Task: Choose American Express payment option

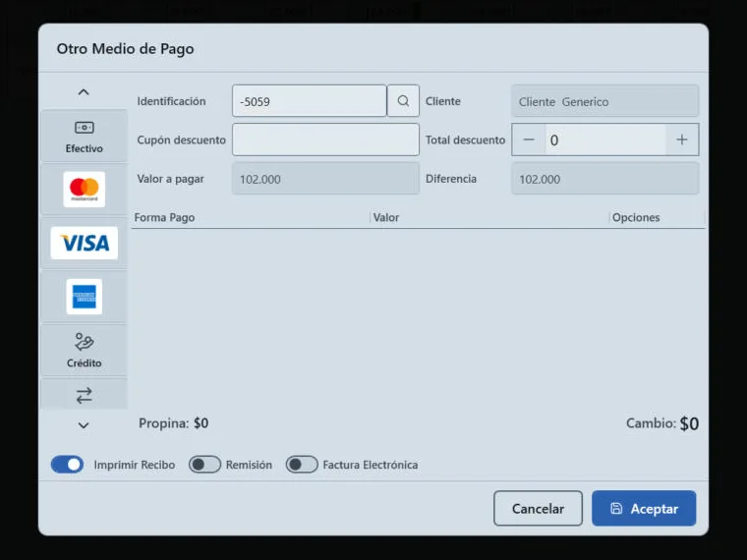Action: tap(84, 297)
